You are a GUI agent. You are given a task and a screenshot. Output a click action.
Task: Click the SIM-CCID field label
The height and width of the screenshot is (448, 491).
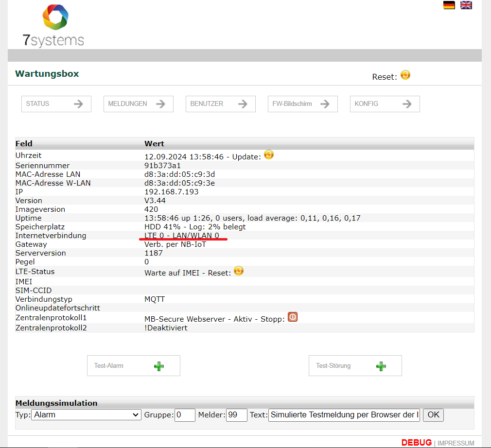click(34, 291)
